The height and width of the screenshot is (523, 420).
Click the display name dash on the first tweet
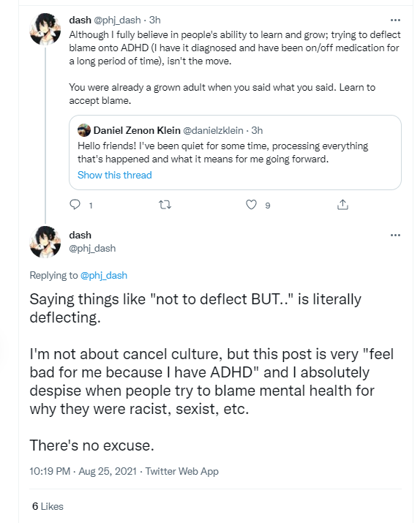pyautogui.click(x=80, y=20)
